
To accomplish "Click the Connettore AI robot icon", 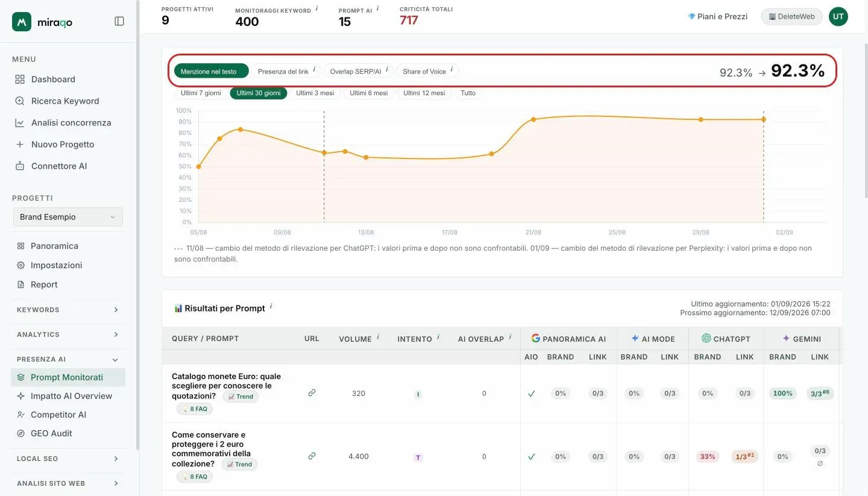I will coord(20,166).
